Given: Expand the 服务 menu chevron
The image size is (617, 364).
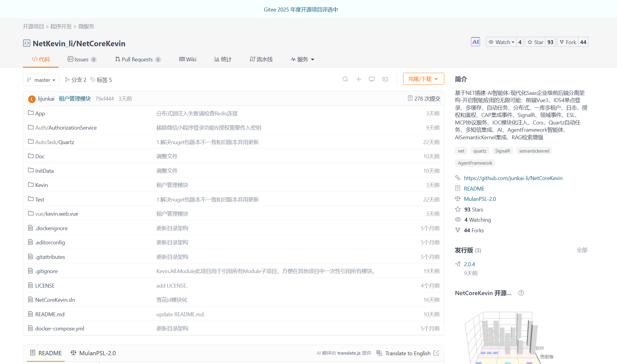Looking at the screenshot, I should click(313, 59).
